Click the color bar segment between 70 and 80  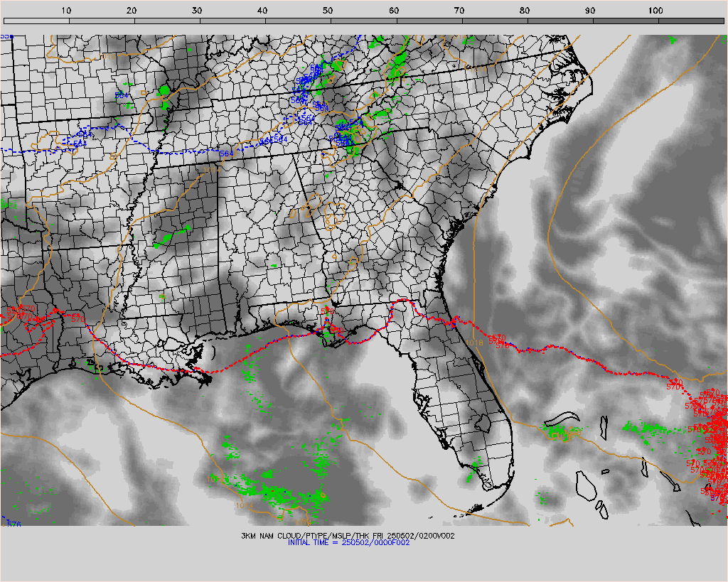click(x=495, y=21)
